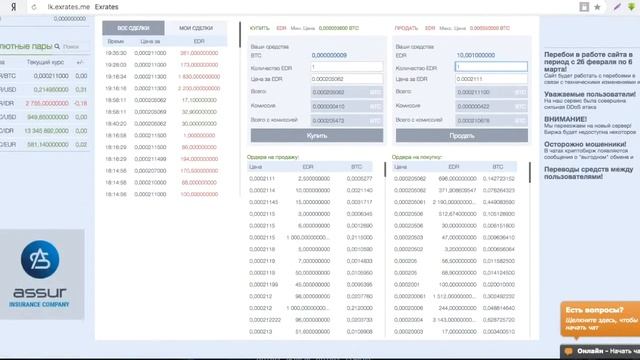The height and width of the screenshot is (360, 640).
Task: Click sell order priced 0,00021199
Action: pos(310,285)
